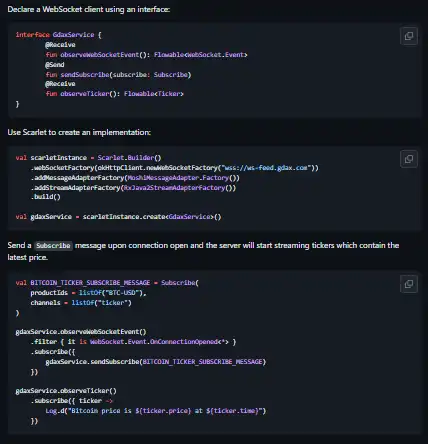The height and width of the screenshot is (444, 428).
Task: Copy the BITCOIN_TICKER_SUBSCRIBE_MESSAGE code block
Action: 409,284
